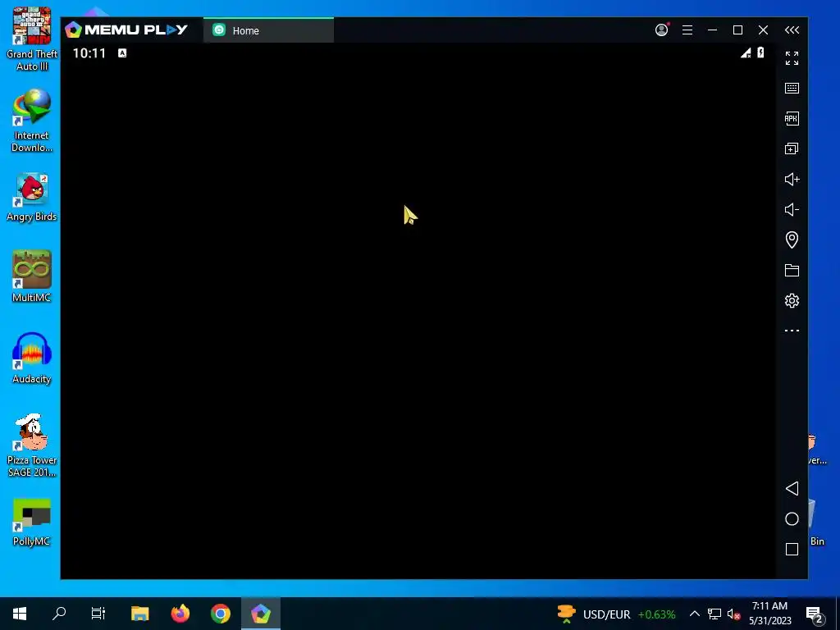Launch Firefox from the taskbar
Image resolution: width=840 pixels, height=630 pixels.
pos(180,614)
